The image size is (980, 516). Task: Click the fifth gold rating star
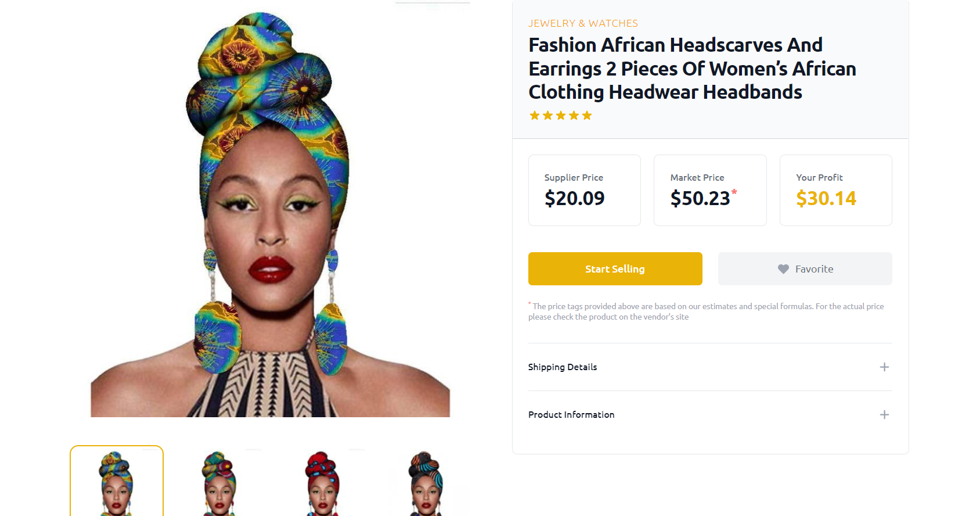[587, 116]
